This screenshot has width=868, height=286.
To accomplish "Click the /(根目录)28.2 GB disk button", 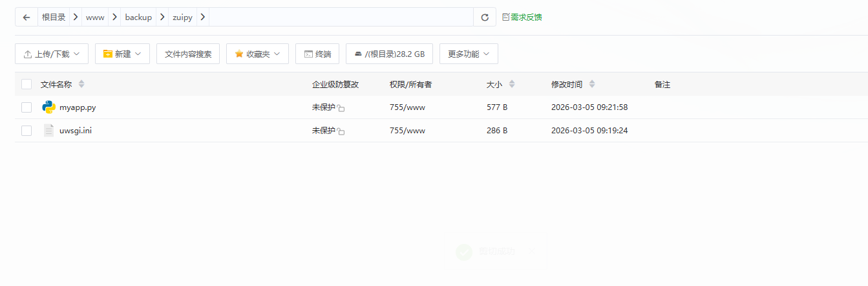I will 389,54.
